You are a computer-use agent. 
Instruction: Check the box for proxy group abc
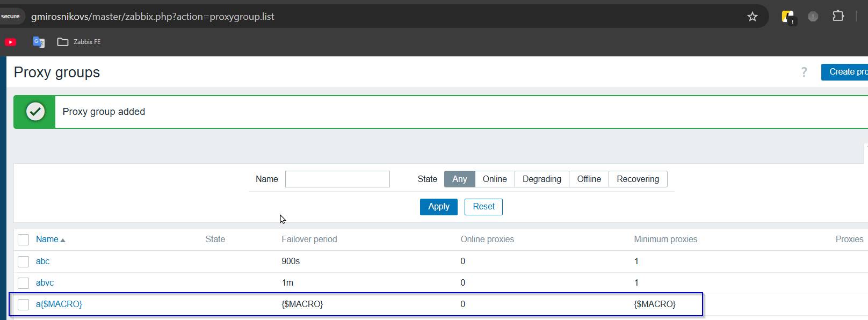point(24,261)
